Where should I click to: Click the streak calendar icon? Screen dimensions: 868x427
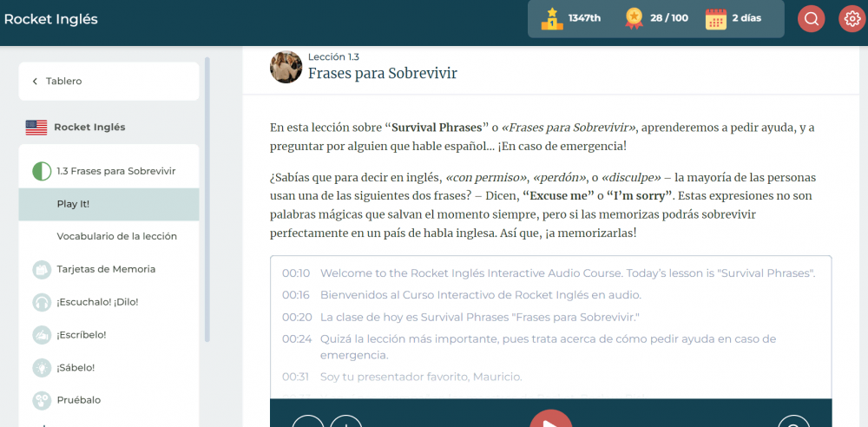716,19
